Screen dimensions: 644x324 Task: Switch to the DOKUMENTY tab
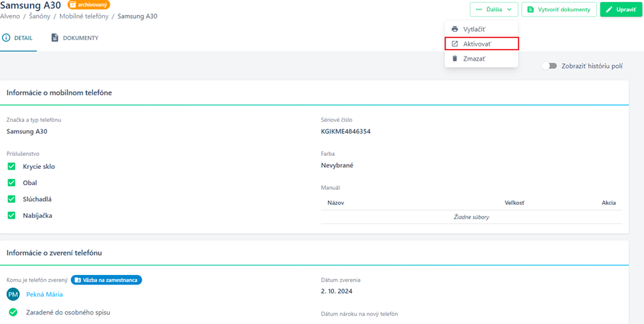pos(74,38)
